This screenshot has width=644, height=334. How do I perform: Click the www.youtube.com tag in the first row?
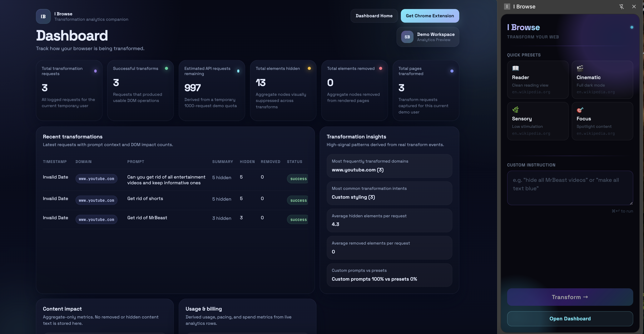[x=96, y=179]
